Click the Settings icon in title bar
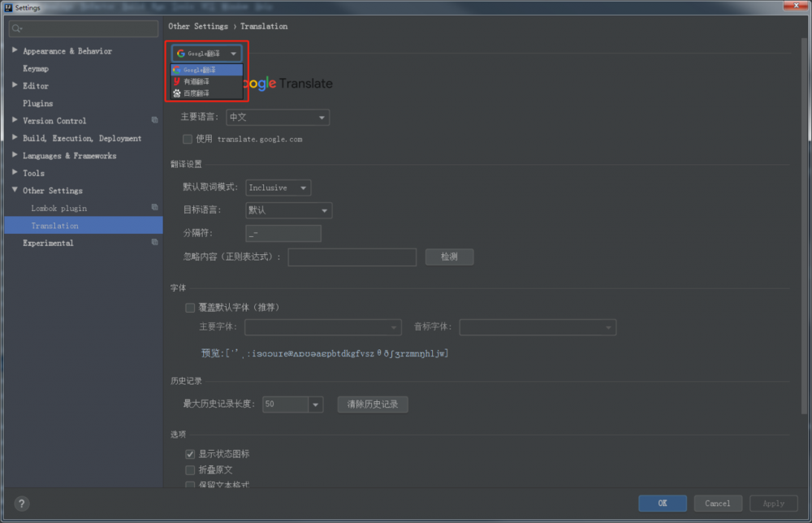This screenshot has width=812, height=523. (x=7, y=6)
